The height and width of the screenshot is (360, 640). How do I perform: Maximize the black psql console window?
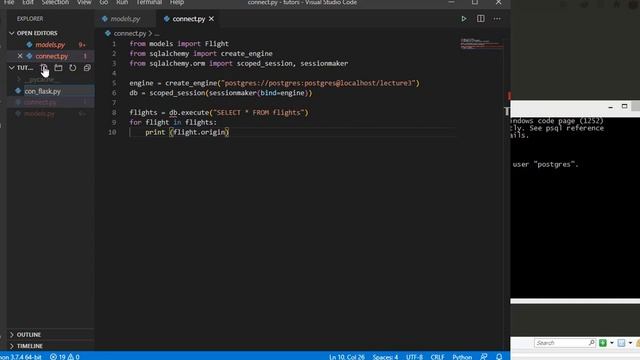coord(624,106)
